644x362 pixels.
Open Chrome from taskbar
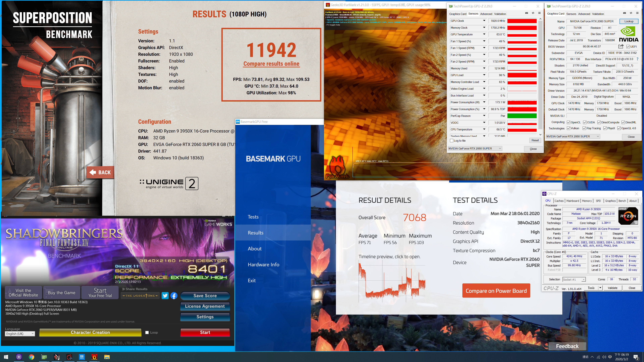coord(32,357)
